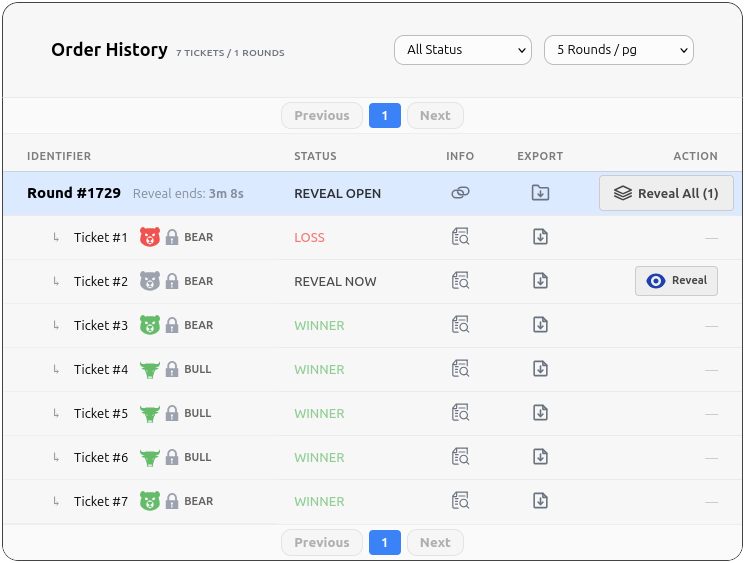Click the lock icon next to Ticket #2

point(172,281)
